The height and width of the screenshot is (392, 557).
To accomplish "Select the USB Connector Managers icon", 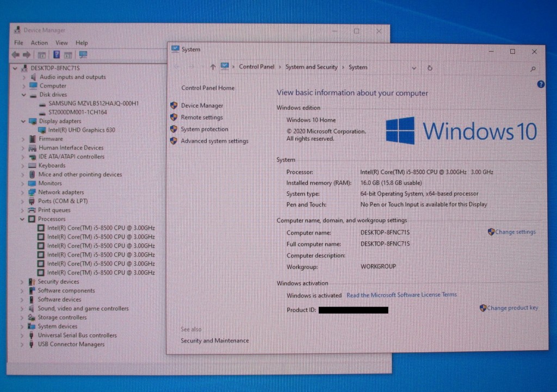I will (31, 344).
